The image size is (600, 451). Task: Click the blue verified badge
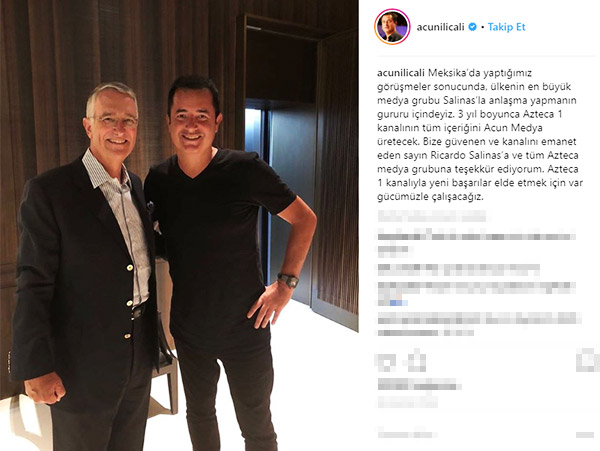point(473,27)
